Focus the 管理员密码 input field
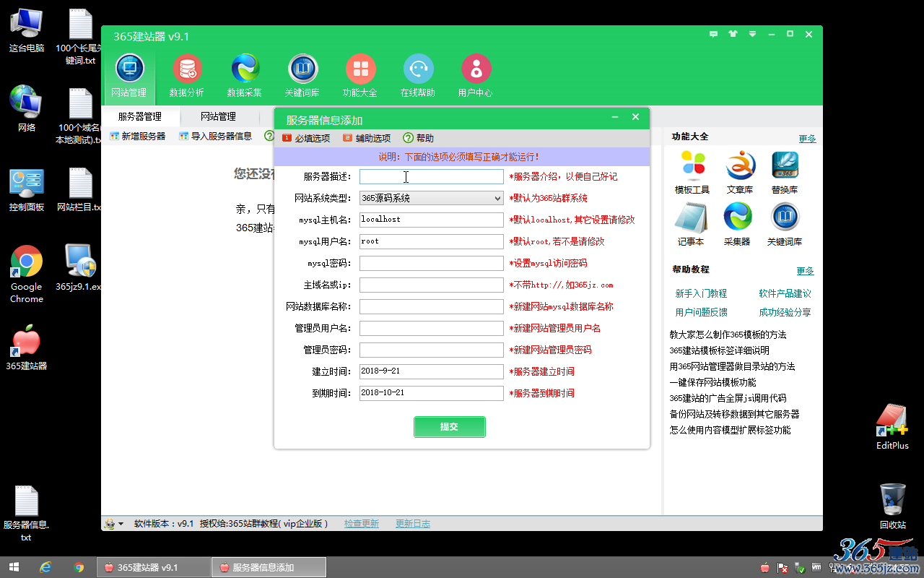Image resolution: width=924 pixels, height=578 pixels. click(x=432, y=350)
